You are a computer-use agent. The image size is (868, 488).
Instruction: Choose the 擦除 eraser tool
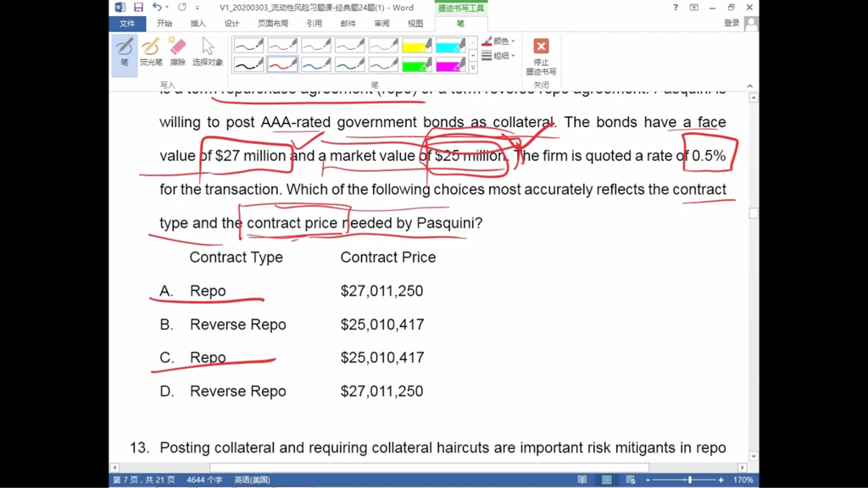[177, 52]
